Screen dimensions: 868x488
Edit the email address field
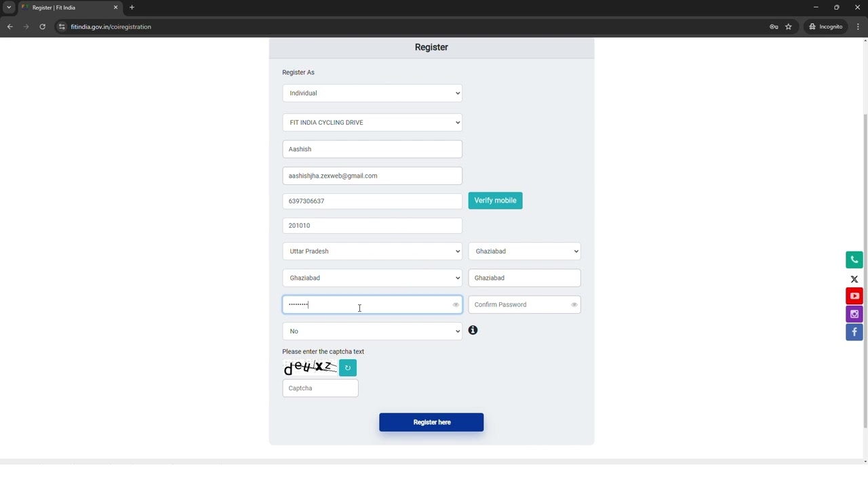point(372,176)
